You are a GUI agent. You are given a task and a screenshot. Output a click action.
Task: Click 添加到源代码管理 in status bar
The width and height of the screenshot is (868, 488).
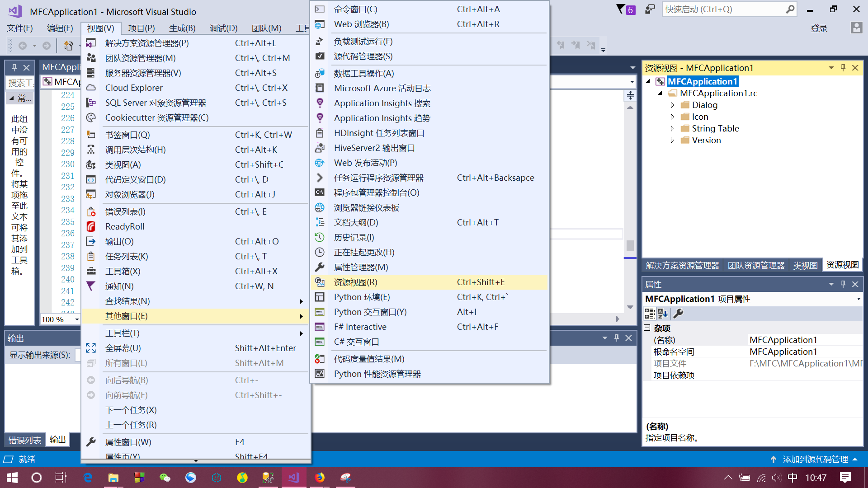click(815, 460)
